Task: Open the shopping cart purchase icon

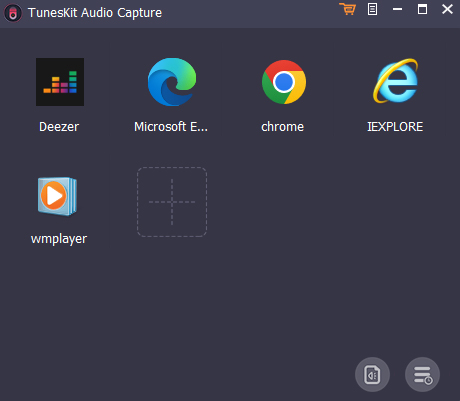Action: pos(348,9)
